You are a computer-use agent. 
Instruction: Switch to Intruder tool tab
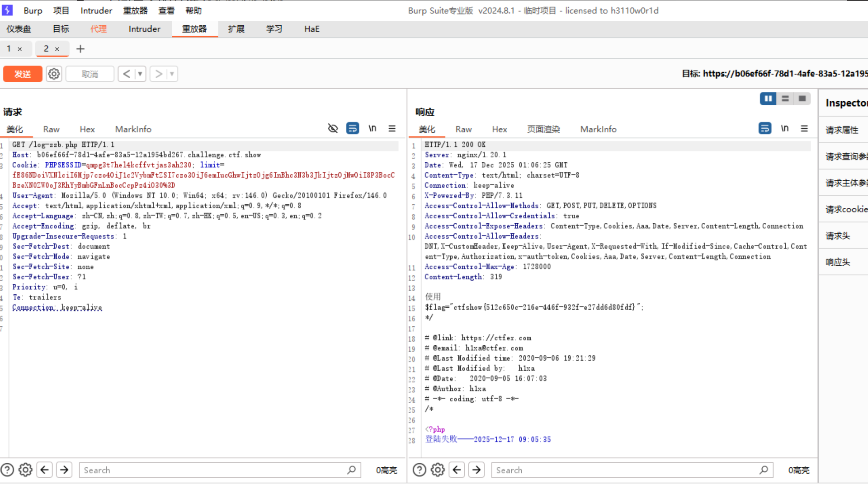[144, 29]
